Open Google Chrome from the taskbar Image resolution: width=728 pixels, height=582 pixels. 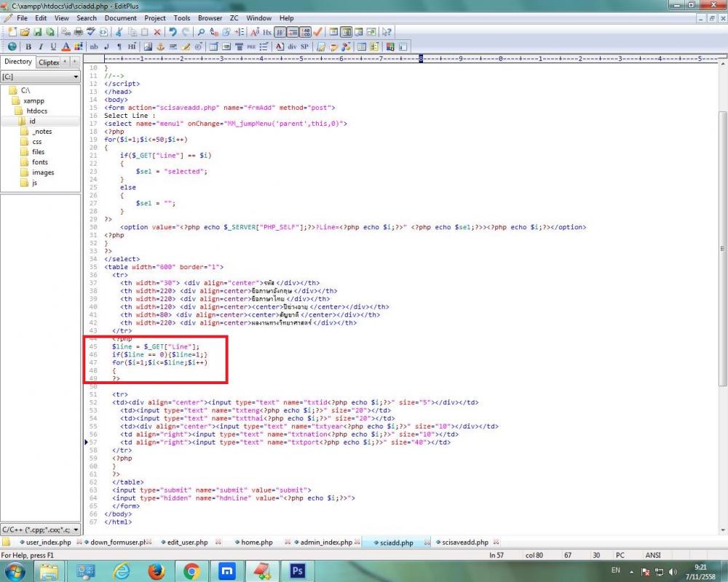coord(191,571)
